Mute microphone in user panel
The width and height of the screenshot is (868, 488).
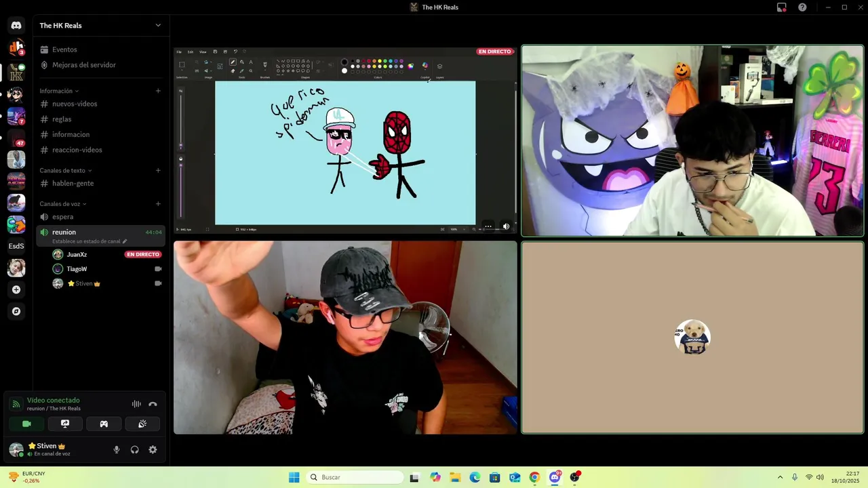point(117,449)
